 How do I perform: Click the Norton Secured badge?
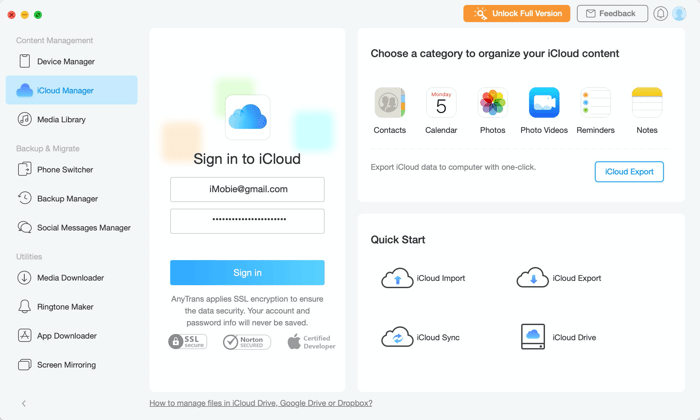247,342
